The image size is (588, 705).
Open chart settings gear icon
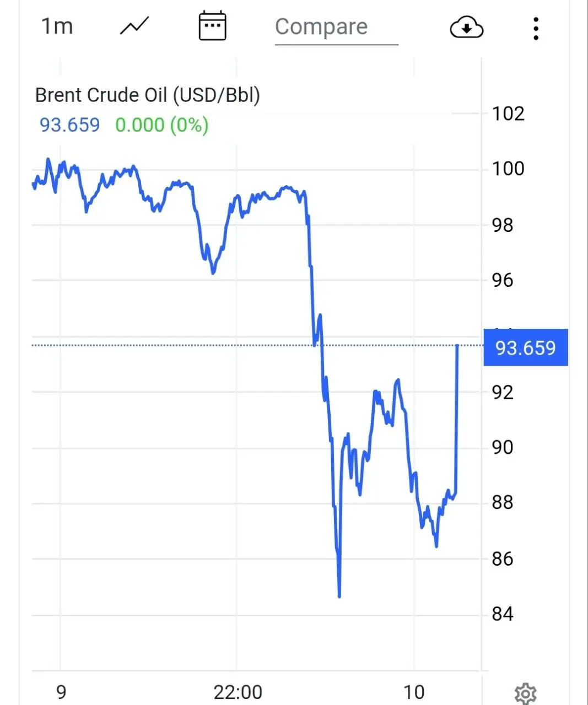click(x=525, y=693)
